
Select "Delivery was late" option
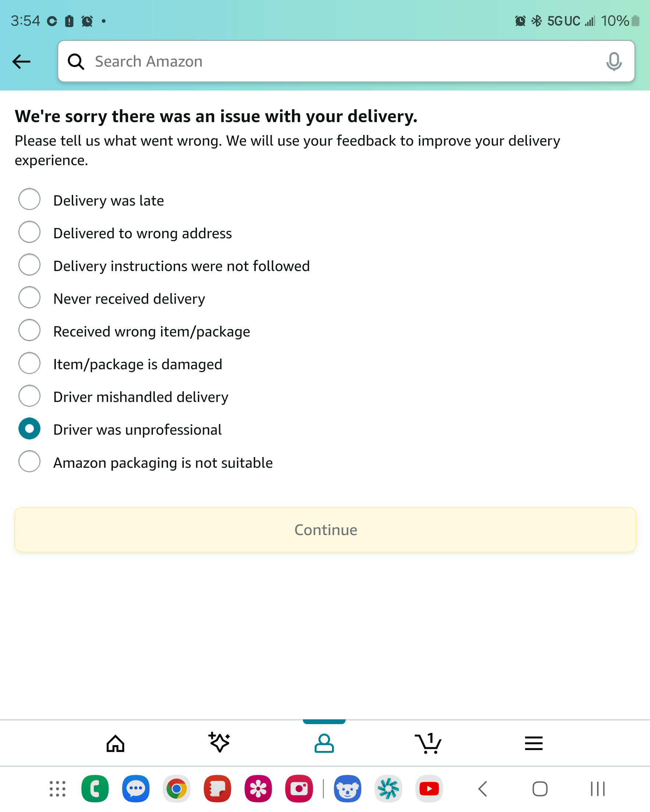[x=29, y=199]
